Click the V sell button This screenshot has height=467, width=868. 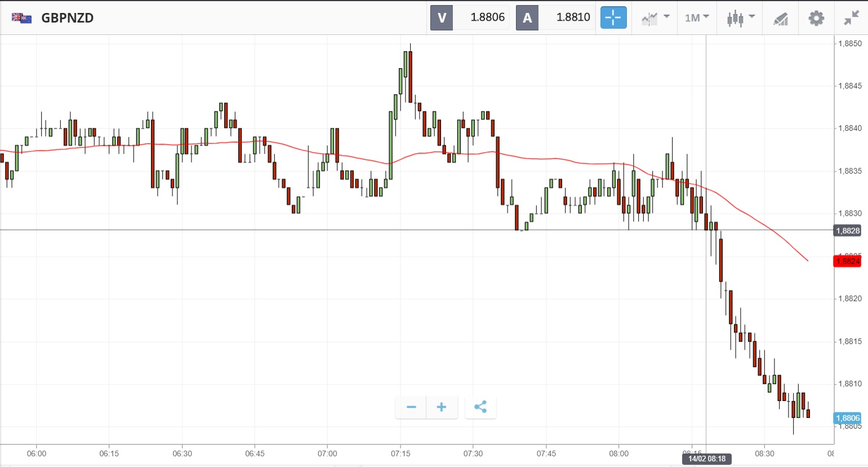442,17
